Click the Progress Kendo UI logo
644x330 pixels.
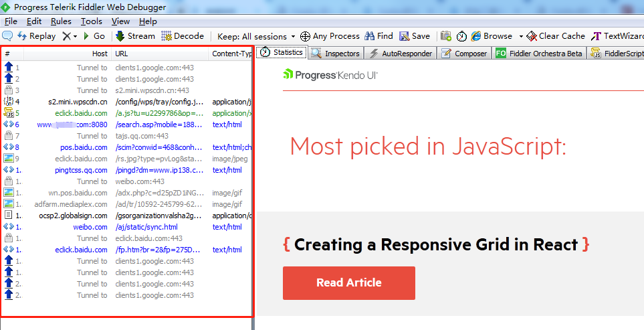(330, 75)
